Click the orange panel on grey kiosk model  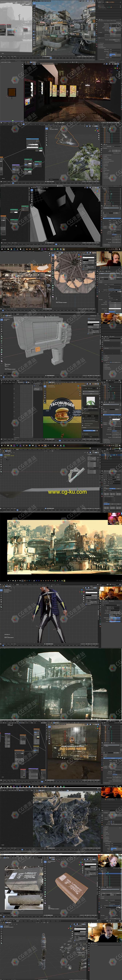(x=37, y=349)
